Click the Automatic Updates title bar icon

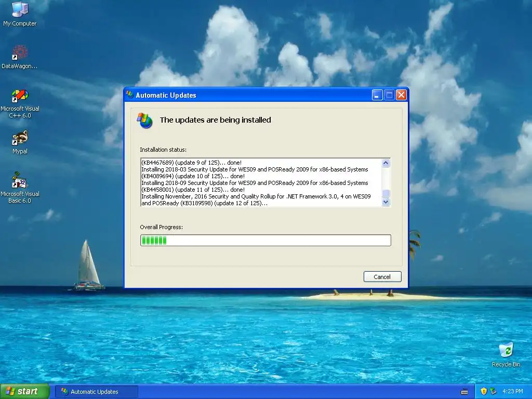[x=129, y=95]
